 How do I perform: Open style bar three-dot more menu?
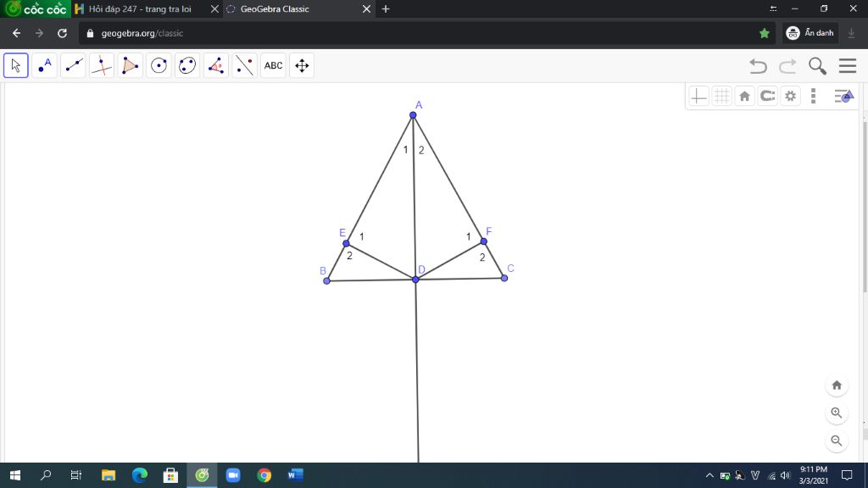point(813,97)
